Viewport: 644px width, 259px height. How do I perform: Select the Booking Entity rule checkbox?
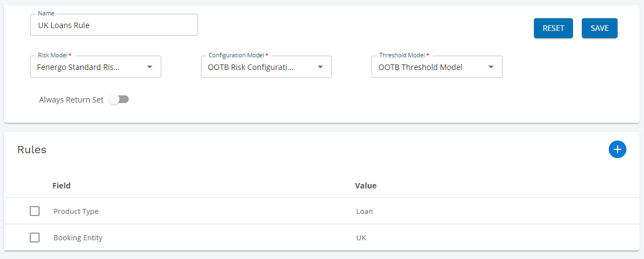(x=35, y=238)
